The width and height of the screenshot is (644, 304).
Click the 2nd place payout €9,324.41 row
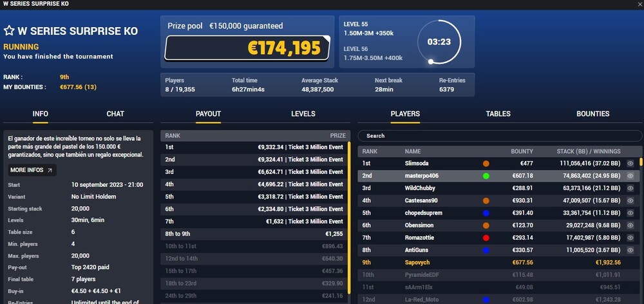coord(254,159)
